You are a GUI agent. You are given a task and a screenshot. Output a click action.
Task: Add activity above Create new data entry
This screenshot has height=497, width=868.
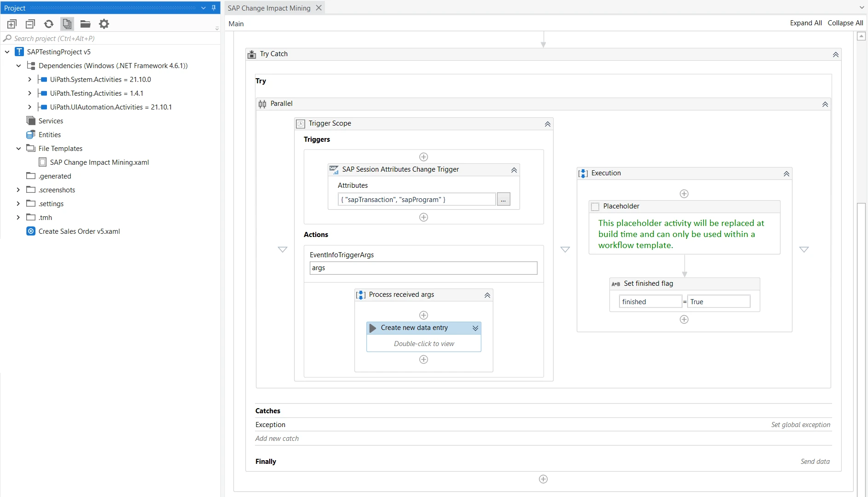click(424, 315)
